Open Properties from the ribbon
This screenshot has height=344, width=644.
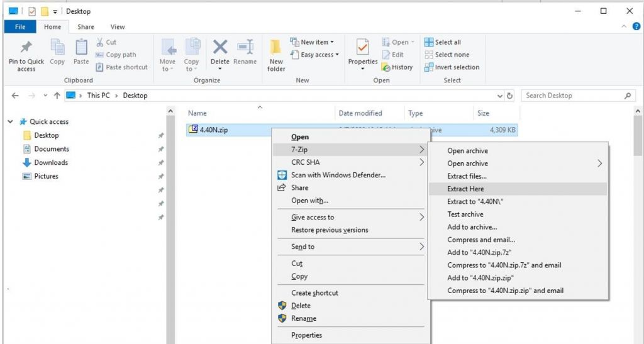pyautogui.click(x=362, y=49)
